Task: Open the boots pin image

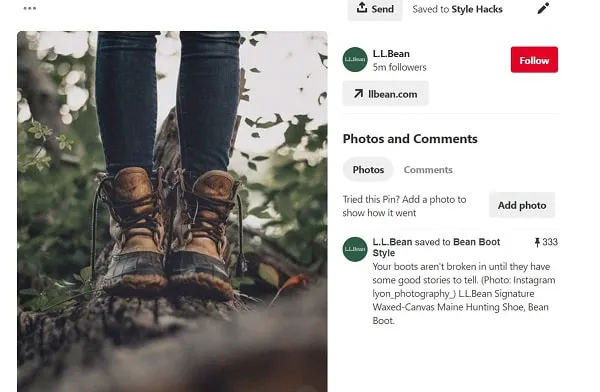Action: [172, 211]
